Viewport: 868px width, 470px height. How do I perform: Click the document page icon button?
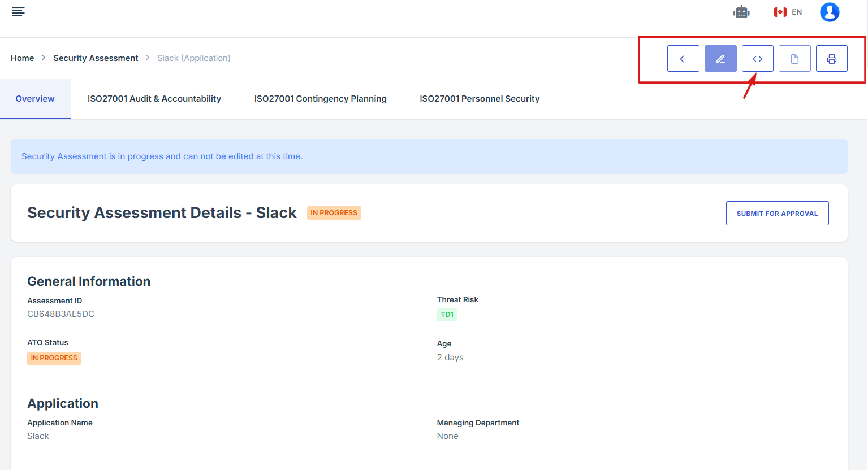click(794, 59)
